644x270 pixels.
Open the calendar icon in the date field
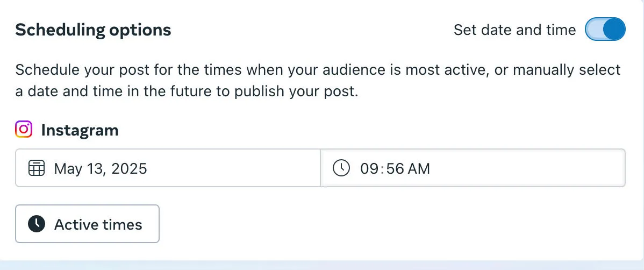tap(37, 168)
